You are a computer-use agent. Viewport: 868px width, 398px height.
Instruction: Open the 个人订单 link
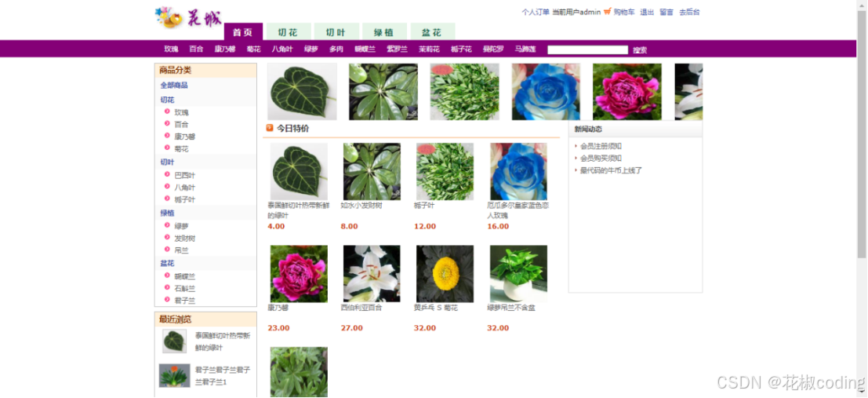pos(536,12)
